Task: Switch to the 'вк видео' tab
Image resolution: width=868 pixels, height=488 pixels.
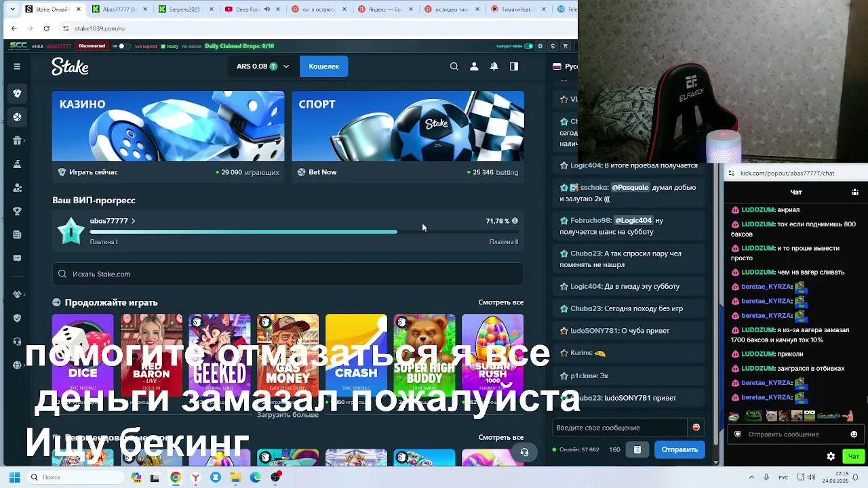Action: click(x=450, y=9)
